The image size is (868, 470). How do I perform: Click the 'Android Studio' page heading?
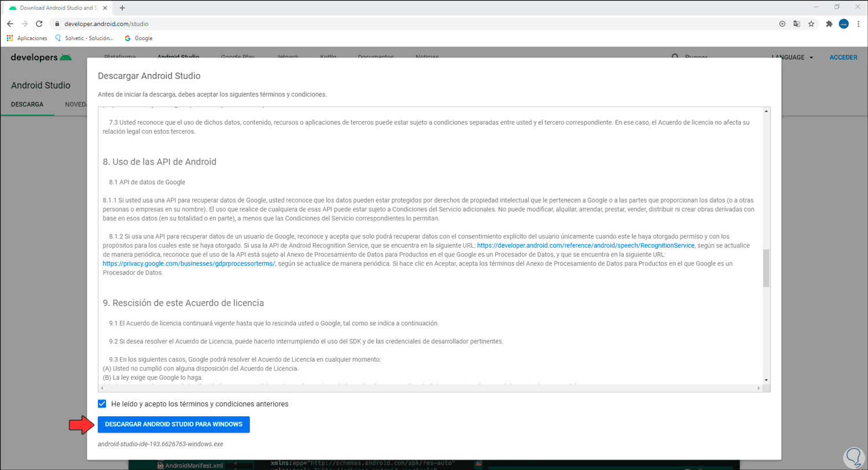(x=41, y=85)
